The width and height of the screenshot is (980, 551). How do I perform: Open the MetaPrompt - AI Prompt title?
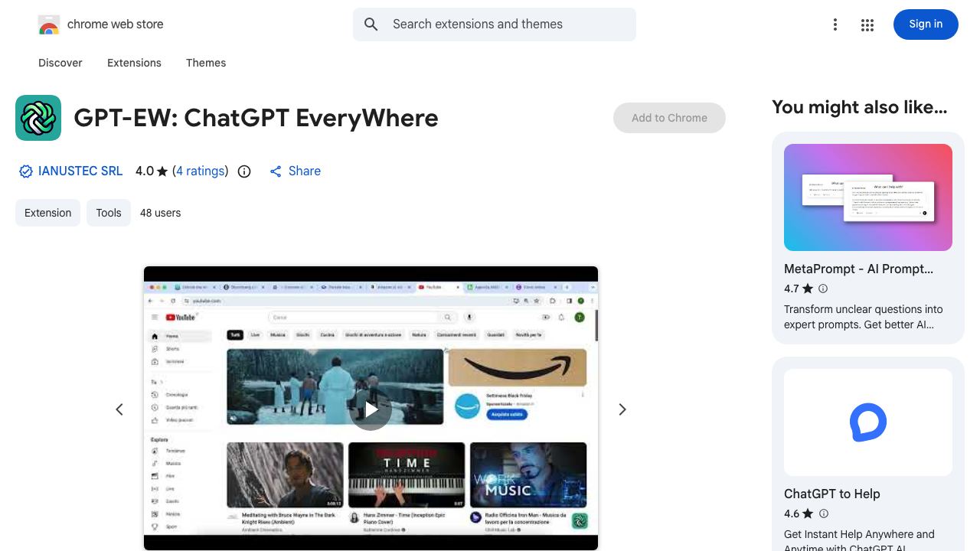pos(858,269)
